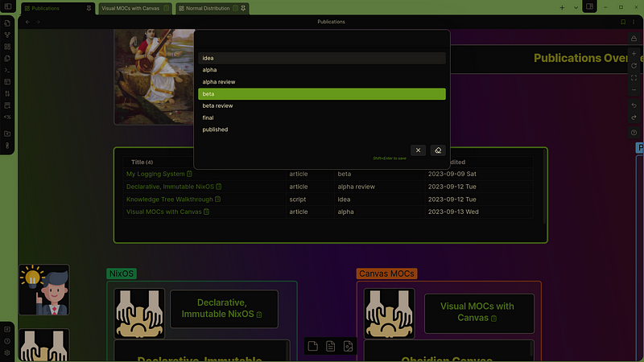644x362 pixels.
Task: Open canvas help question icon
Action: click(x=634, y=133)
